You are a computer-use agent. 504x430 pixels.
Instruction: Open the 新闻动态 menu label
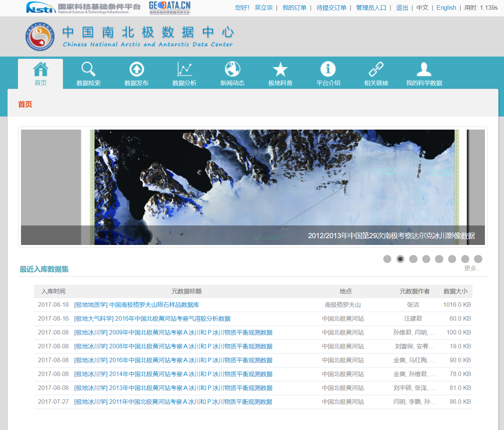coord(232,83)
